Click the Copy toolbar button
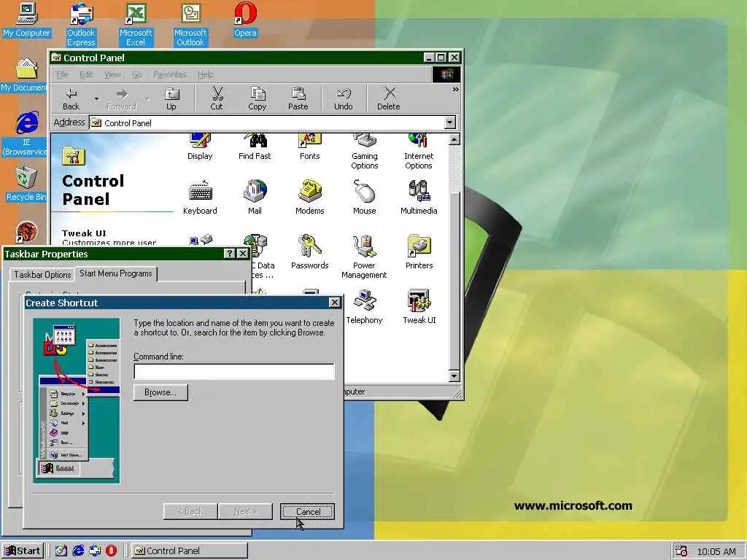 (258, 99)
